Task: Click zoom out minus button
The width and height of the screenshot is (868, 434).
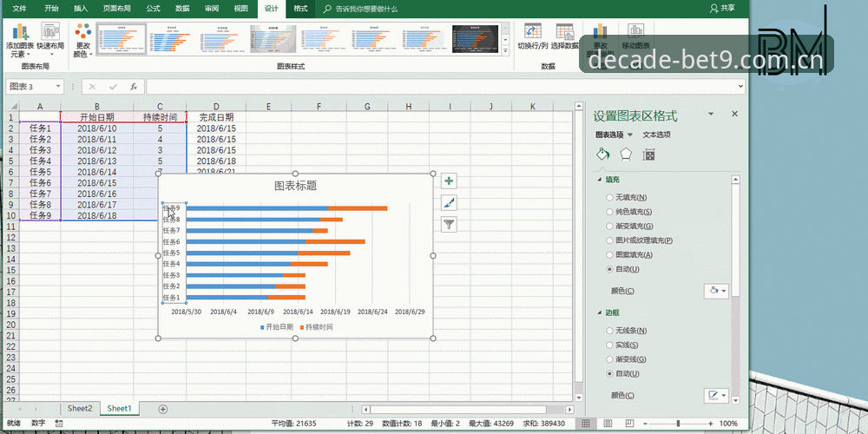Action: (646, 424)
